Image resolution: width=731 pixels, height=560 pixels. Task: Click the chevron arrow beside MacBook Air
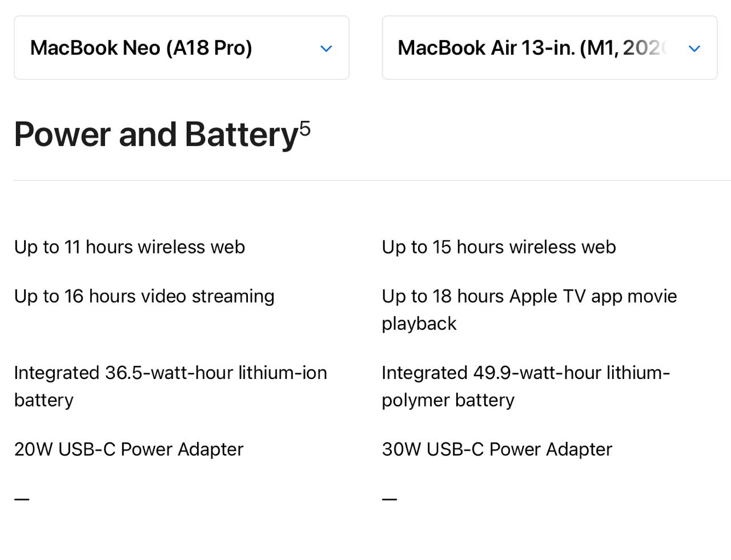(694, 49)
